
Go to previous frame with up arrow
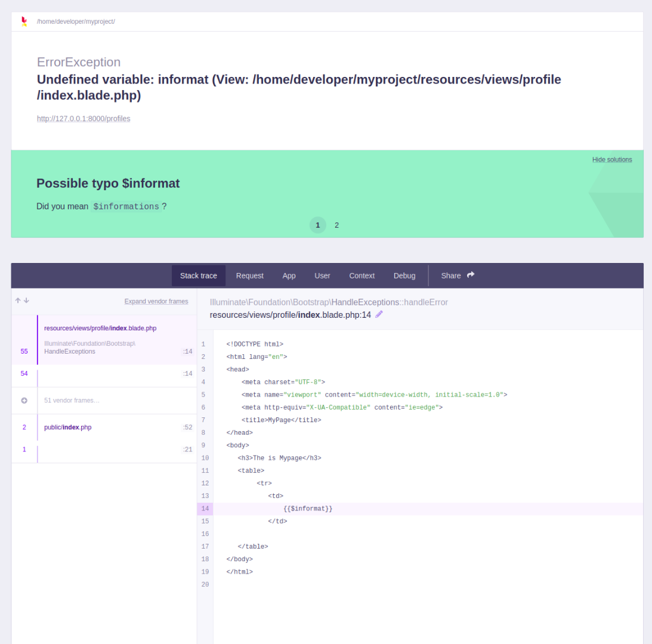[x=18, y=301]
